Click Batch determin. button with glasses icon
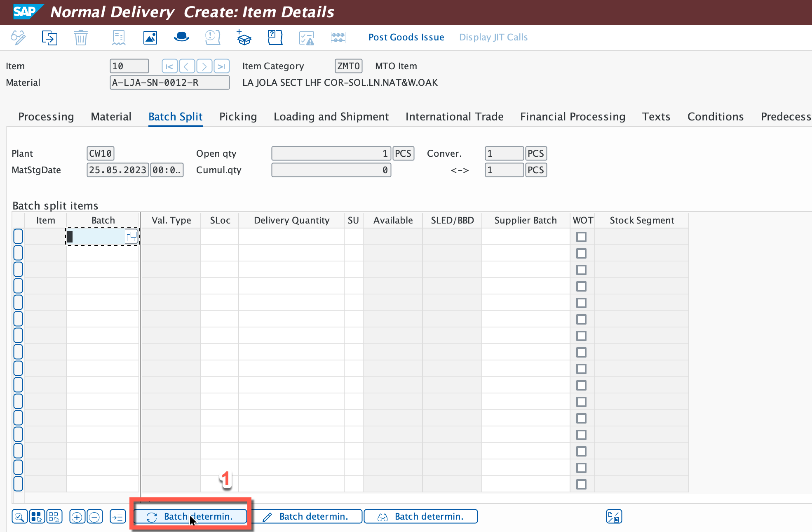The height and width of the screenshot is (532, 812). tap(421, 516)
